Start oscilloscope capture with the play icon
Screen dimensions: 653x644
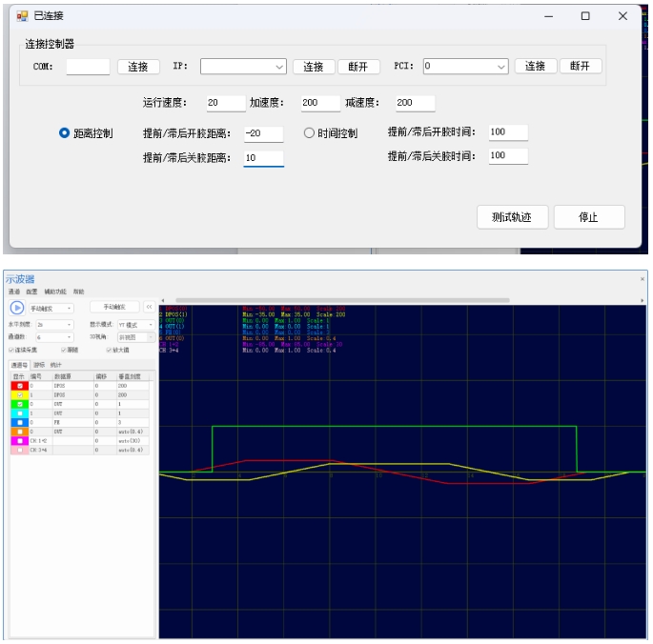coord(17,308)
